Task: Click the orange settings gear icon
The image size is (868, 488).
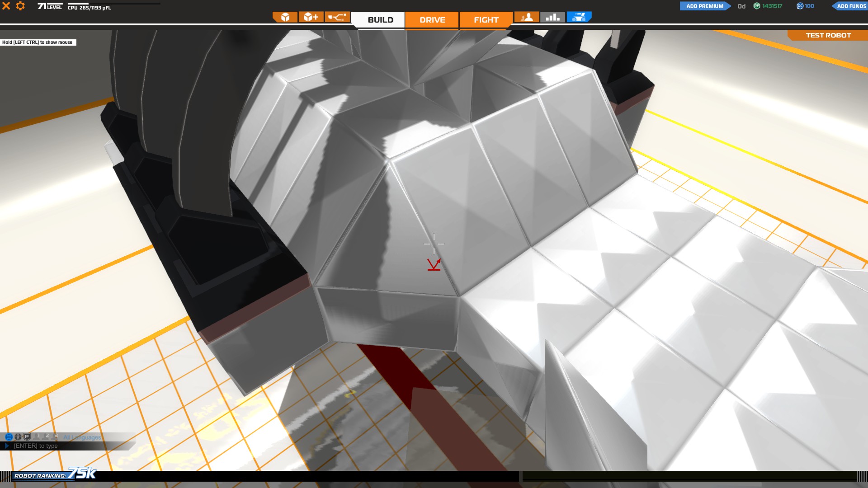Action: click(20, 6)
